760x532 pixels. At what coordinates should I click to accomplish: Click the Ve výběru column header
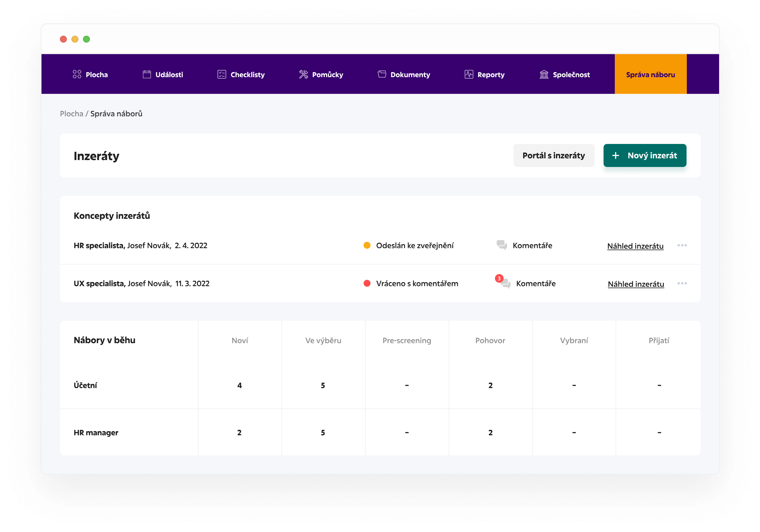[x=323, y=341]
